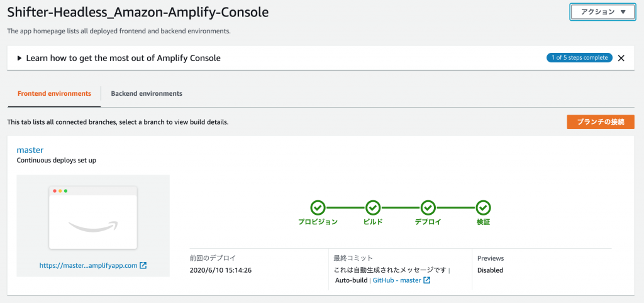The width and height of the screenshot is (644, 303).
Task: Click the deploy timestamp 2020/6/10 15:14:26
Action: point(221,270)
